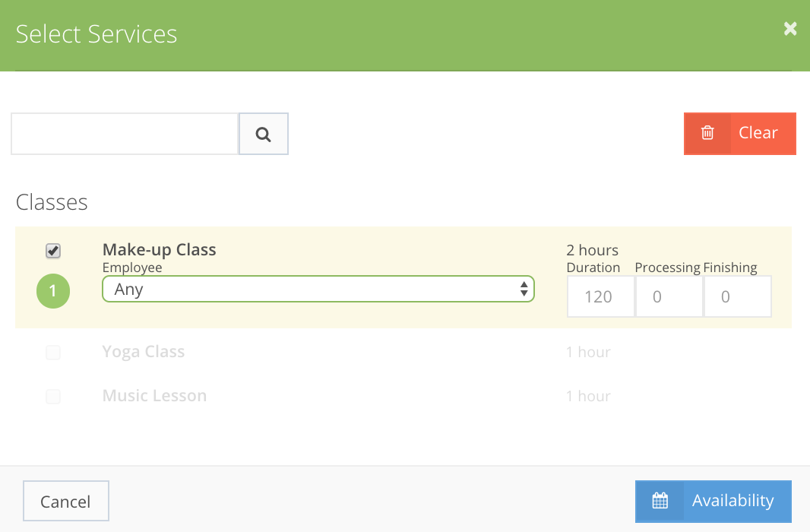Click the search magnifier icon
810x532 pixels.
click(x=263, y=134)
